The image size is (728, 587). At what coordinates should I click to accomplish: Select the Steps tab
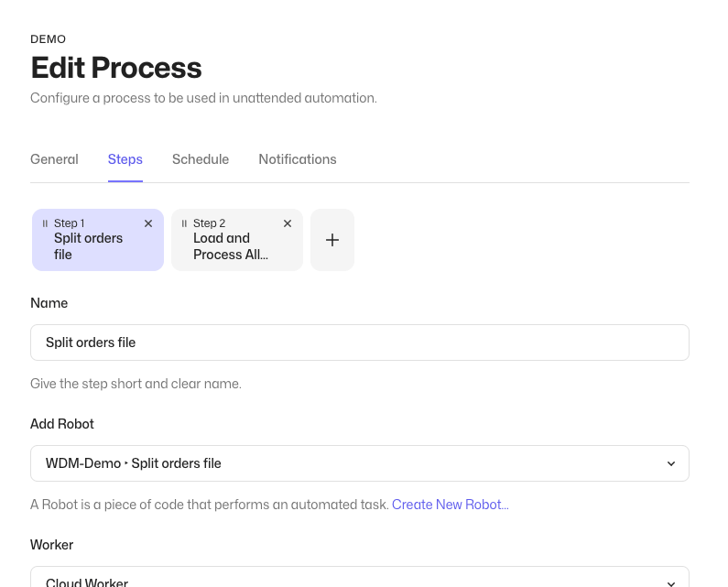tap(125, 159)
